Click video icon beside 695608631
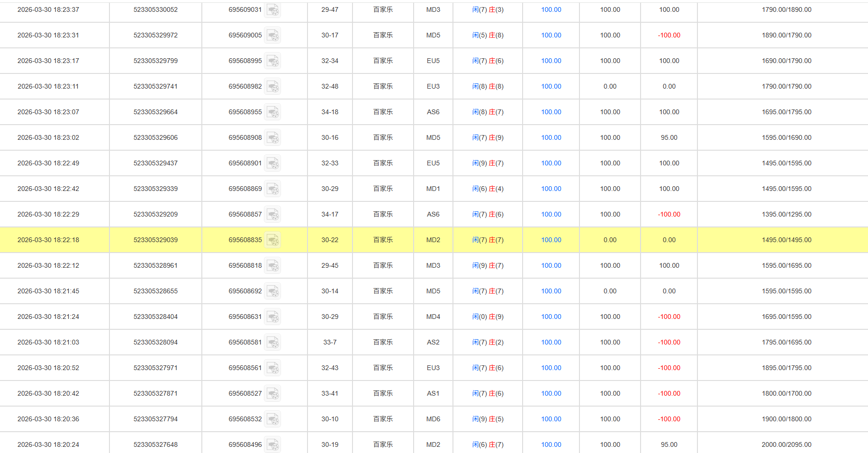 click(272, 317)
